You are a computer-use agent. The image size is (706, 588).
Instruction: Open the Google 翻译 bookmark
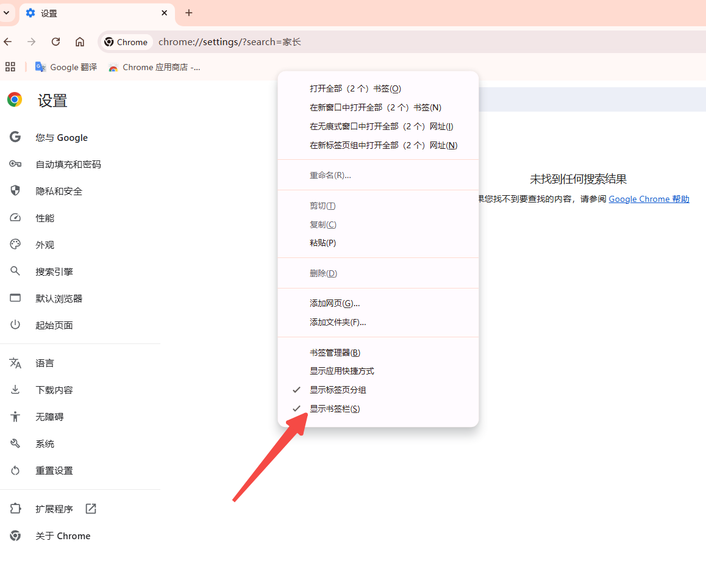(66, 67)
